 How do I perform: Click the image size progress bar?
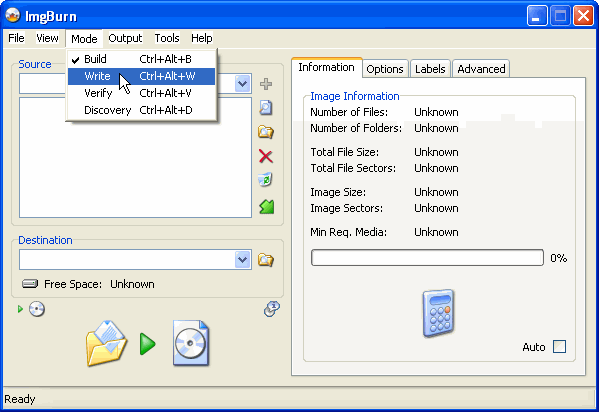tap(427, 258)
